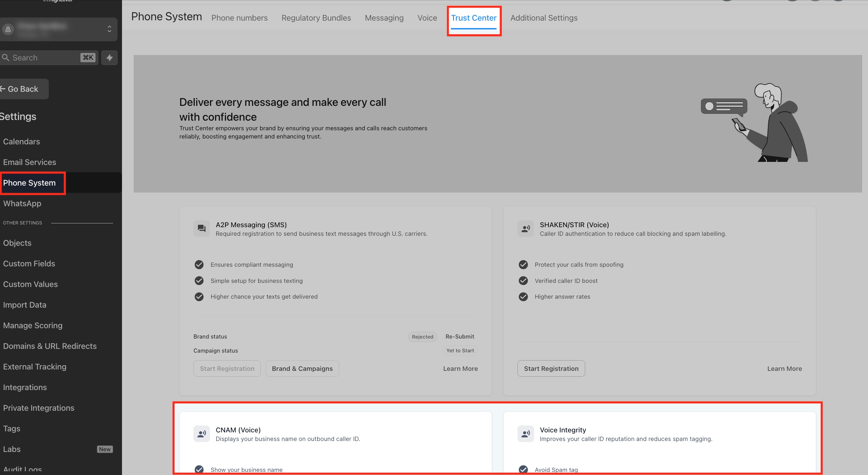868x475 pixels.
Task: Click the sidebar Search field
Action: click(x=49, y=58)
